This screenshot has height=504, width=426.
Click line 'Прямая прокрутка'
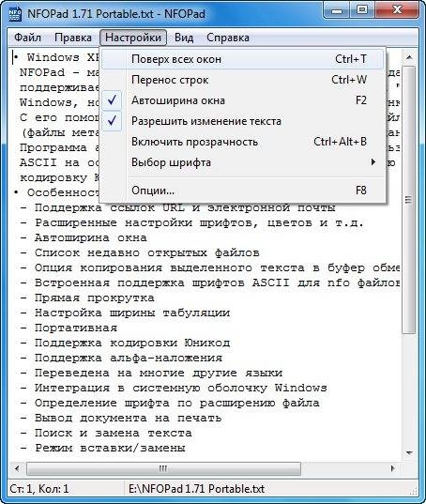pos(95,298)
